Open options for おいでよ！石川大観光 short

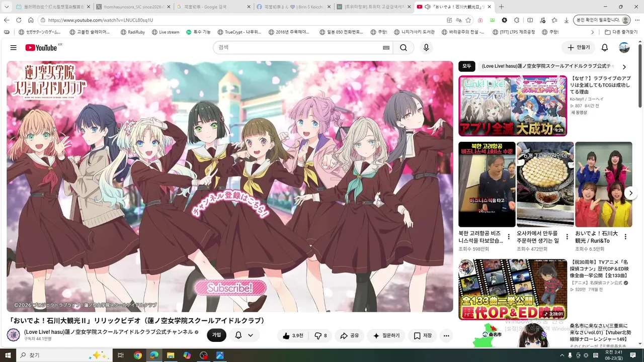click(x=625, y=237)
